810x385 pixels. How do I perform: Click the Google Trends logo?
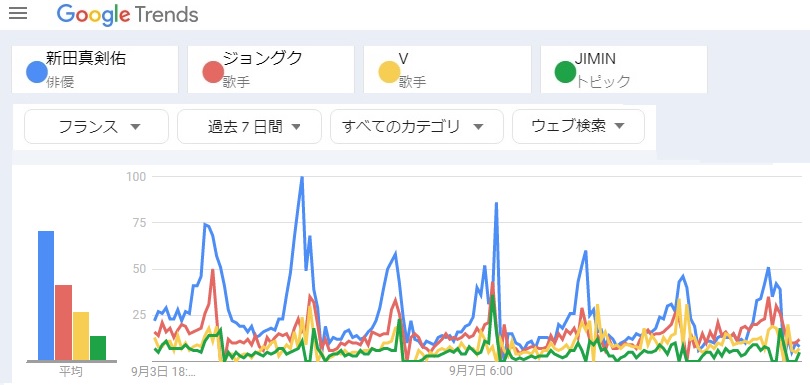[x=127, y=14]
